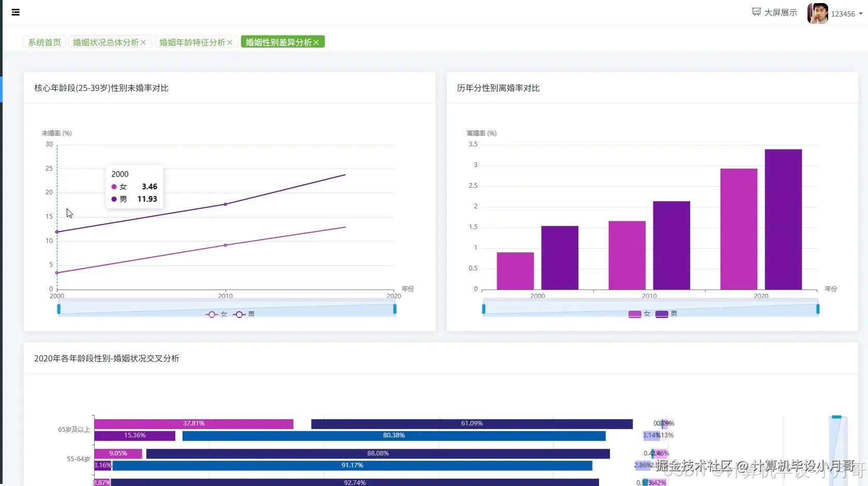Click right zoom handle of bar chart slider
868x486 pixels.
pyautogui.click(x=818, y=309)
